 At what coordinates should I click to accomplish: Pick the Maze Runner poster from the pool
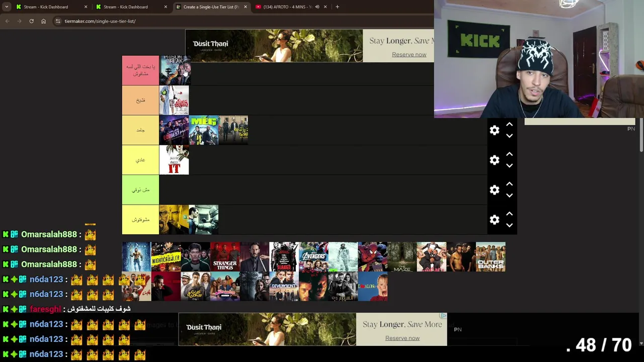pos(402,257)
